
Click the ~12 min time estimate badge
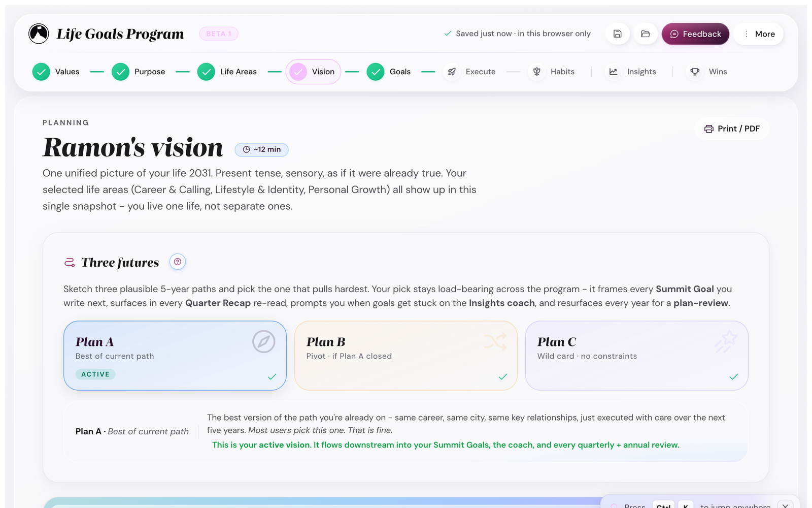pos(261,149)
